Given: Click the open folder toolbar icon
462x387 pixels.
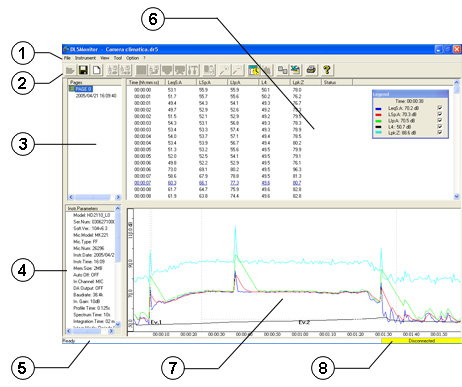Looking at the screenshot, I should point(70,70).
